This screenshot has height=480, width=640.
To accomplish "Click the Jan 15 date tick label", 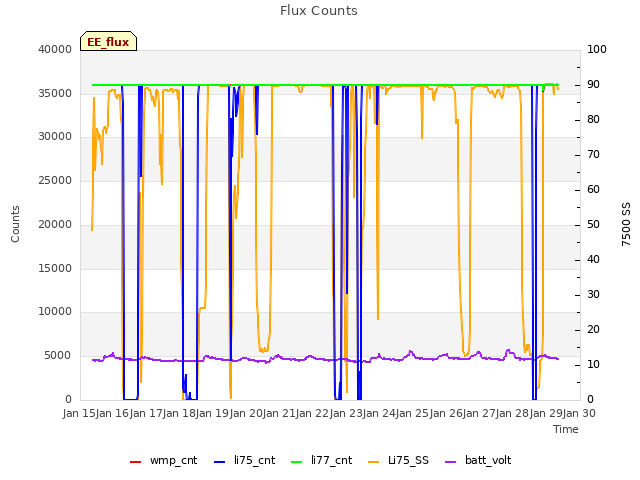I will point(79,413).
